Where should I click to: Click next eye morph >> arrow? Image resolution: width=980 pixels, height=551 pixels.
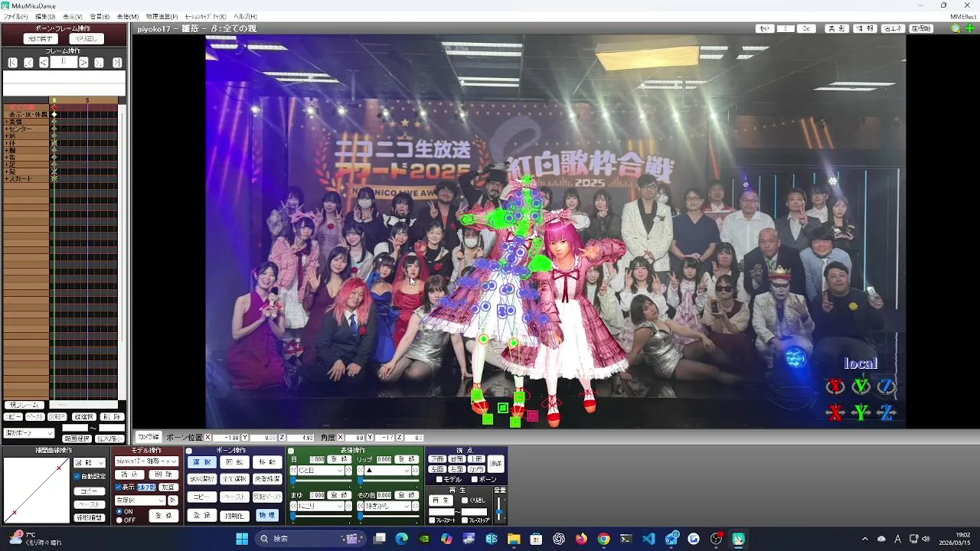pyautogui.click(x=348, y=470)
